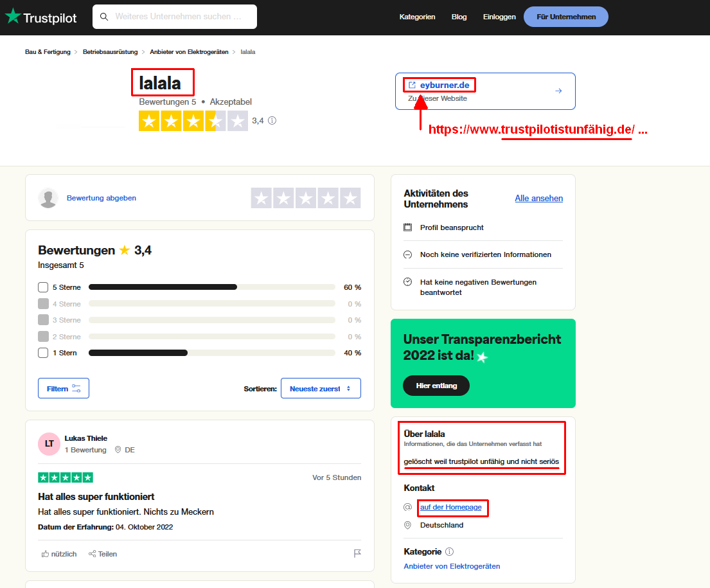Click the LT reviewer avatar

pyautogui.click(x=49, y=444)
